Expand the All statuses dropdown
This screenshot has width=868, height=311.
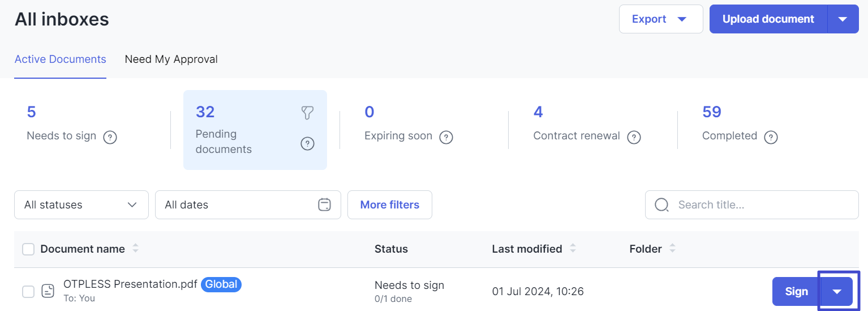pos(81,205)
